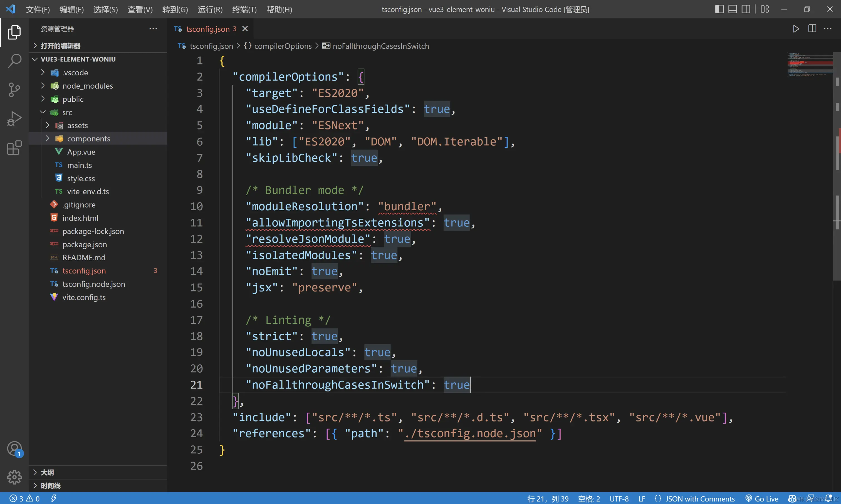The height and width of the screenshot is (504, 841).
Task: Open vite.config.ts in the explorer
Action: [x=84, y=297]
